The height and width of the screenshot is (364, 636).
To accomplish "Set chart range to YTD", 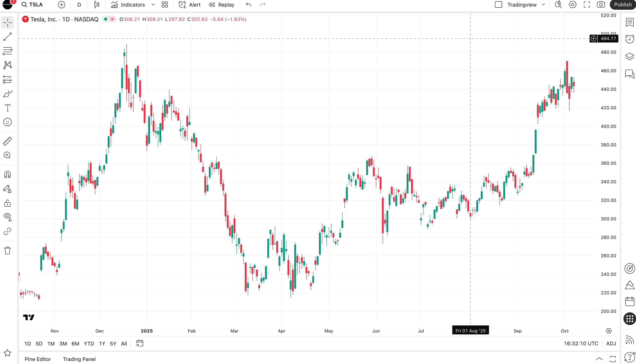I will tap(89, 344).
